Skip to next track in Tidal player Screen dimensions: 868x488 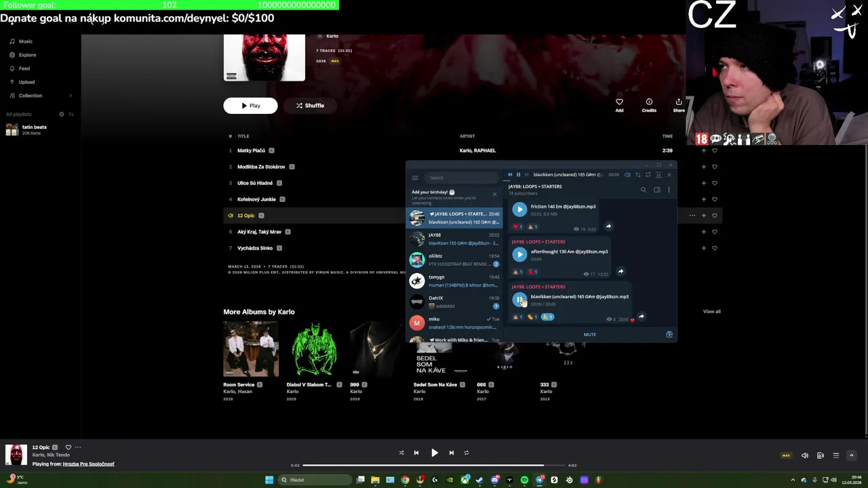pyautogui.click(x=452, y=453)
